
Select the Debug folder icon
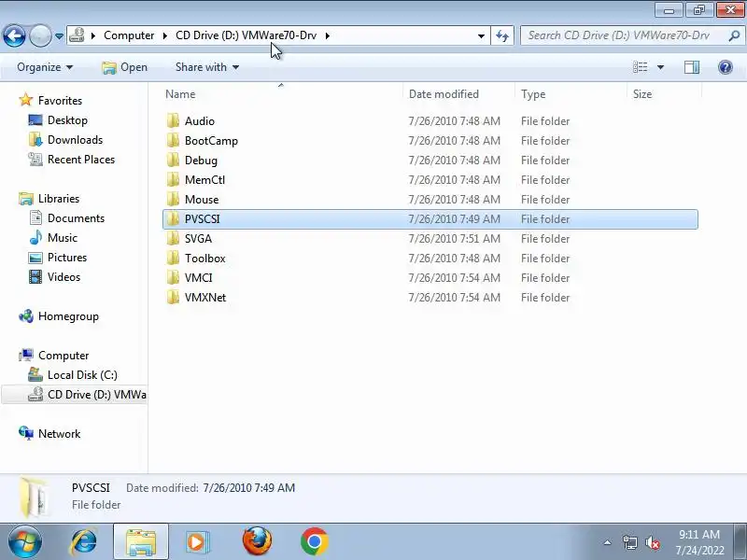click(174, 160)
